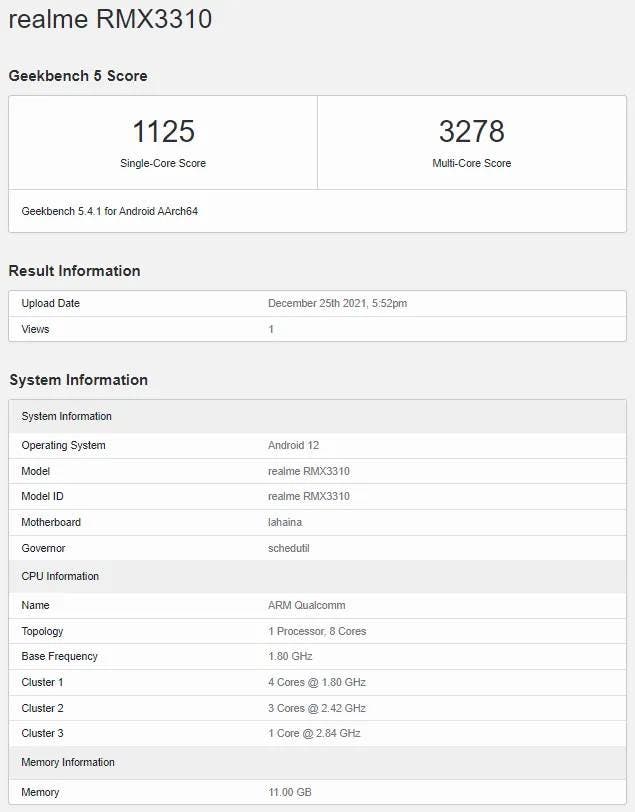Click the Base Frequency row label
Viewport: 635px width, 812px height.
coord(60,656)
